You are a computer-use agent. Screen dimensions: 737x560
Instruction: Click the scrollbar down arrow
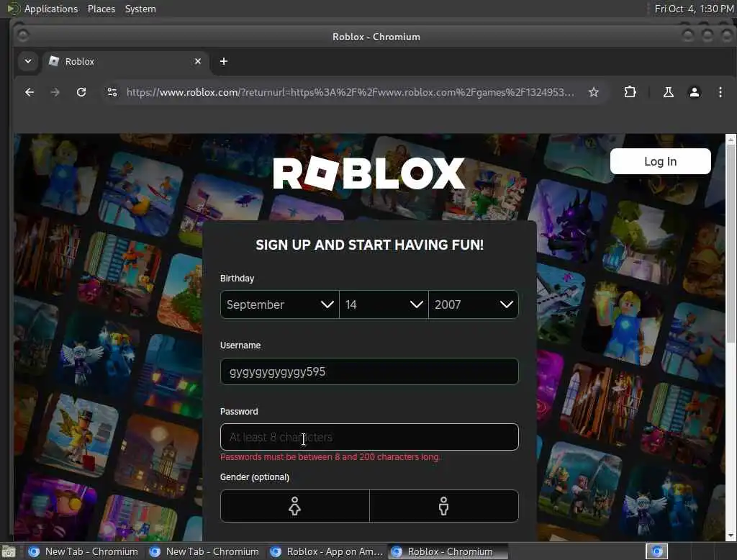click(x=731, y=536)
